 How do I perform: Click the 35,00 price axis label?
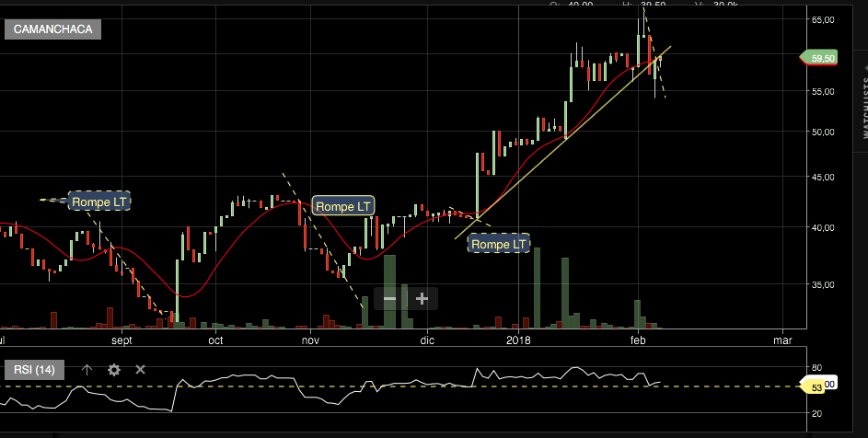pos(823,284)
